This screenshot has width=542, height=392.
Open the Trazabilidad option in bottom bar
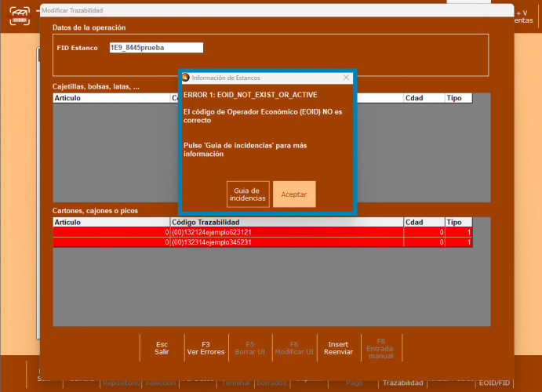pos(402,383)
